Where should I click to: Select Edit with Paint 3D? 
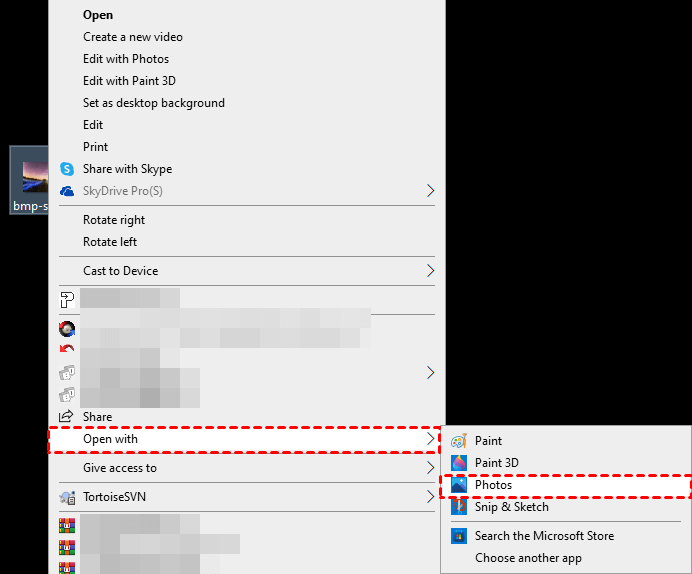tap(129, 81)
